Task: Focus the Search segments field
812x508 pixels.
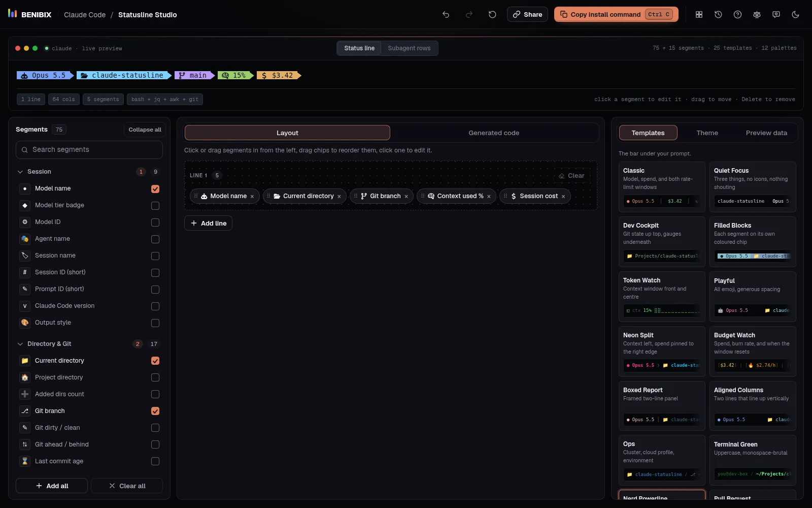Action: click(x=89, y=150)
